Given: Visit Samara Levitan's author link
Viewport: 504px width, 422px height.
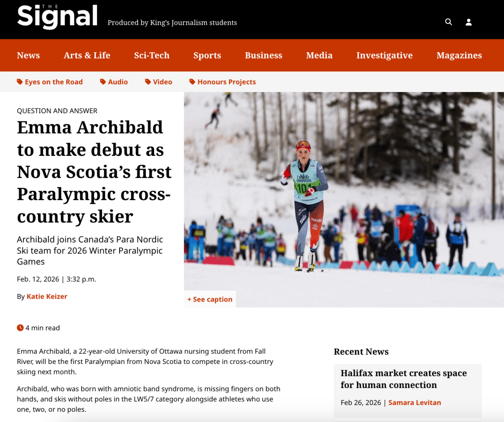Looking at the screenshot, I should click(x=414, y=402).
